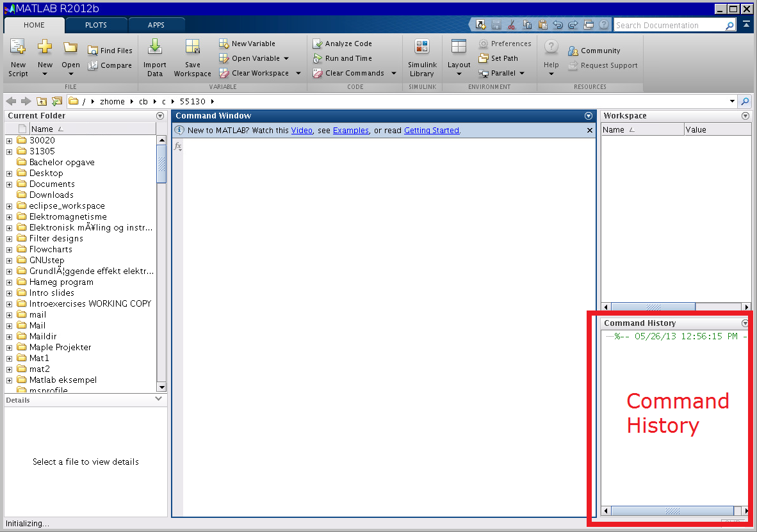Click the New Variable button
The image size is (757, 532).
coord(247,44)
